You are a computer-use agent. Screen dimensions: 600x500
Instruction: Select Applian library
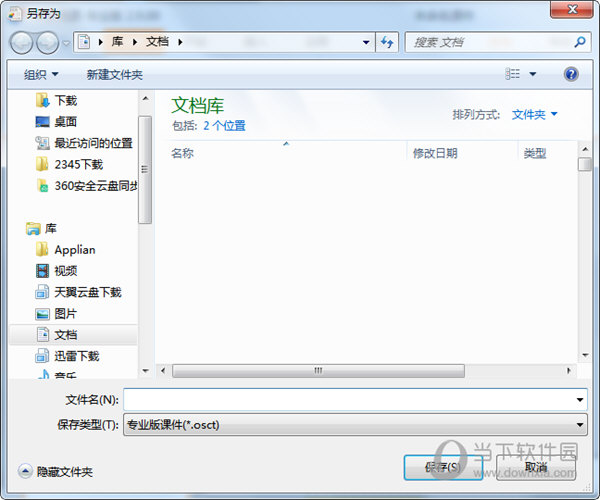[75, 250]
